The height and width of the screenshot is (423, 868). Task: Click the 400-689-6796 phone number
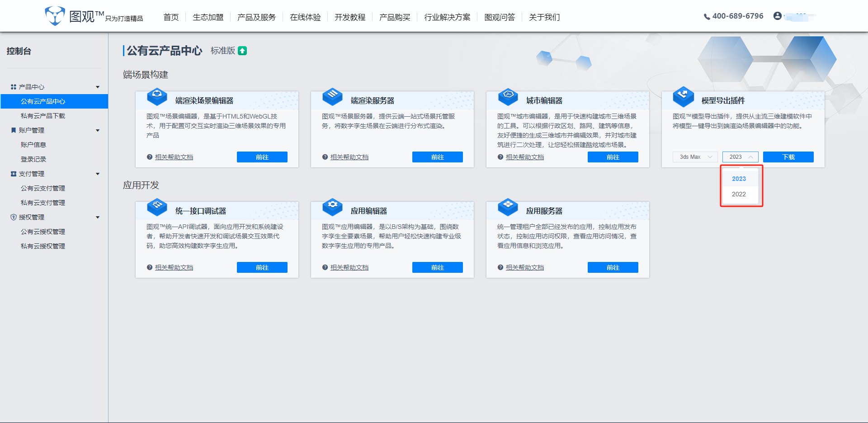pyautogui.click(x=738, y=16)
